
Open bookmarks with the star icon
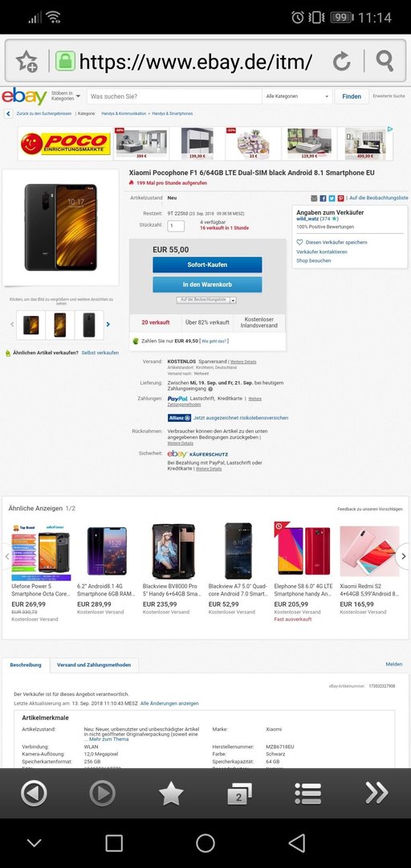tap(171, 794)
